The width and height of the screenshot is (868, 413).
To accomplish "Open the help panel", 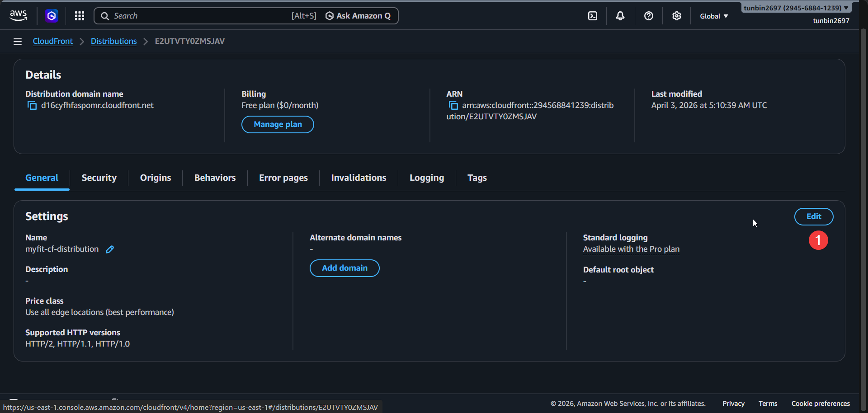I will coord(649,15).
